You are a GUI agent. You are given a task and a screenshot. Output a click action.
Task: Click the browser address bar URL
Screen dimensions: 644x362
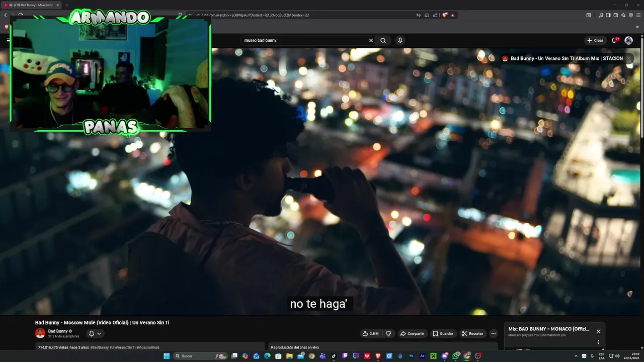(252, 15)
